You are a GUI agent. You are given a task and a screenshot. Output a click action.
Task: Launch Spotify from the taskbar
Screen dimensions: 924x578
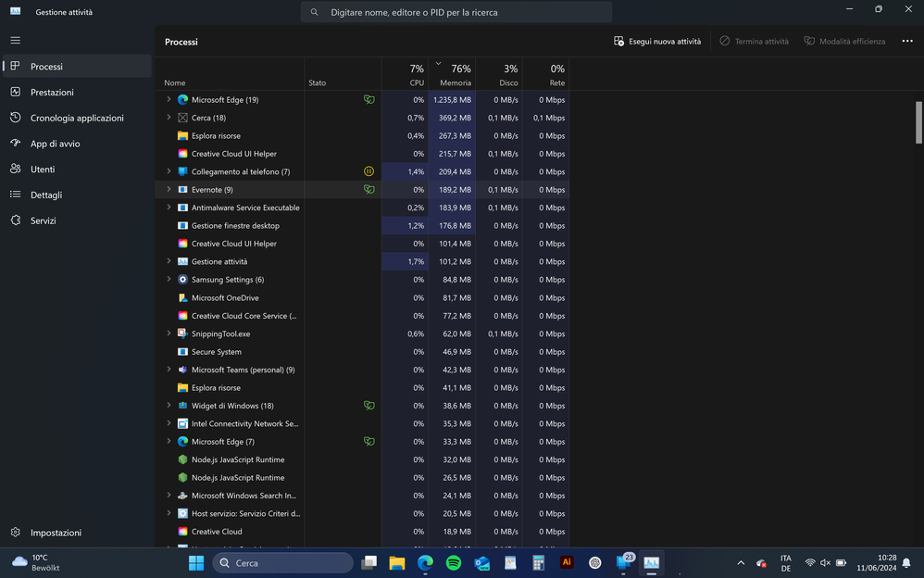point(453,562)
